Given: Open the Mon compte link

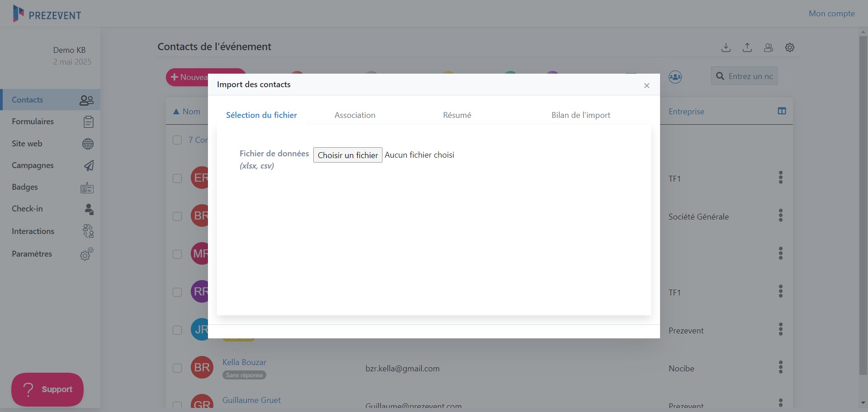Looking at the screenshot, I should 832,14.
